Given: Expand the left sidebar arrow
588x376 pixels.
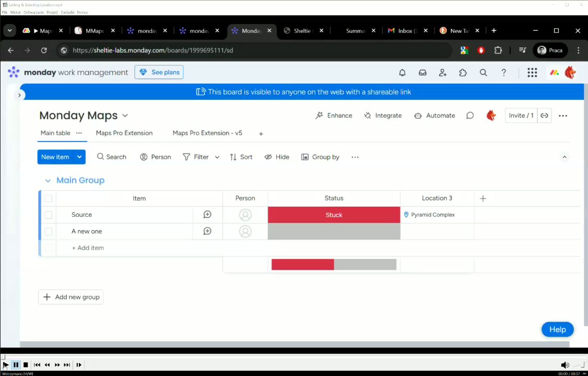Looking at the screenshot, I should (19, 95).
